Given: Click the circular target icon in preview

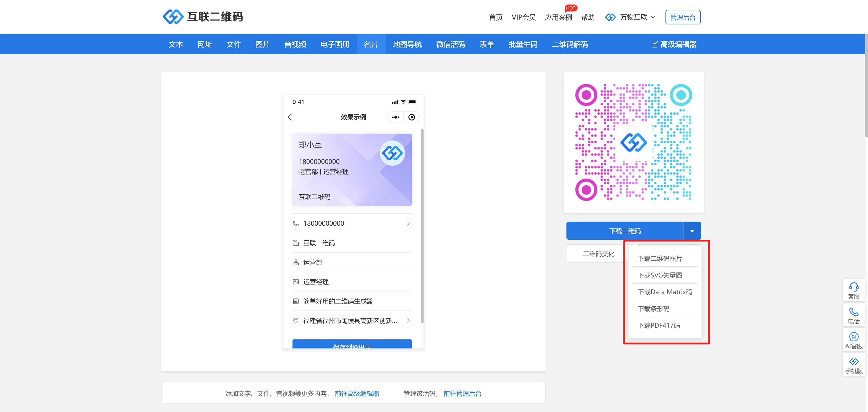Looking at the screenshot, I should [x=411, y=117].
